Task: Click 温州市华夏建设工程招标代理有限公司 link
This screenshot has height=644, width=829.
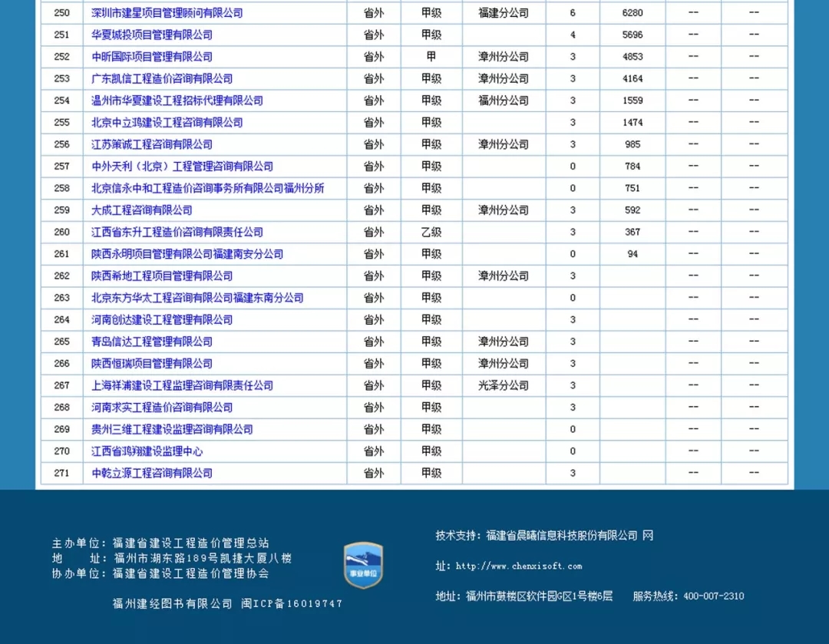Action: [x=177, y=101]
